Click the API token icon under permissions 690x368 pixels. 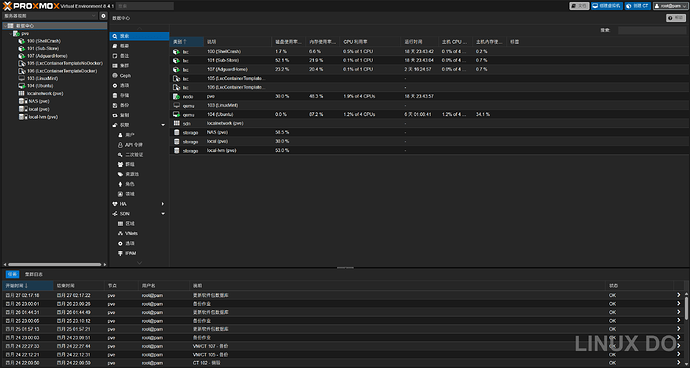(120, 145)
